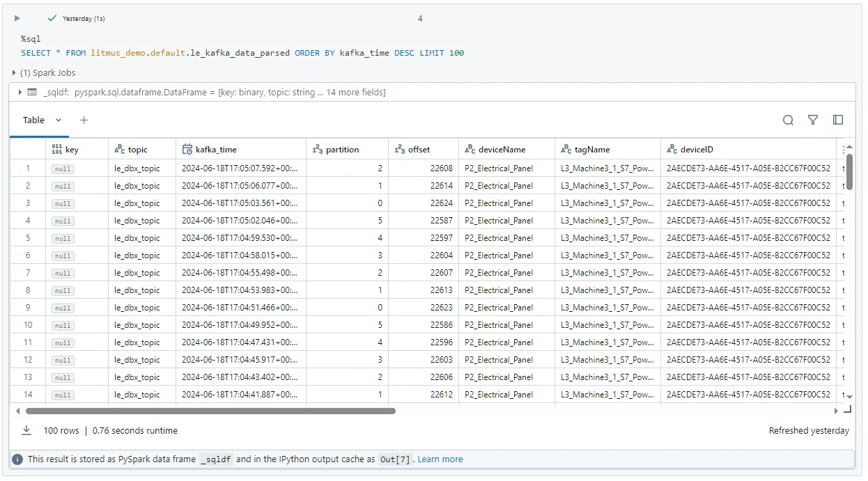Click the vertical scrollbar thumb
868x481 pixels.
[x=849, y=171]
